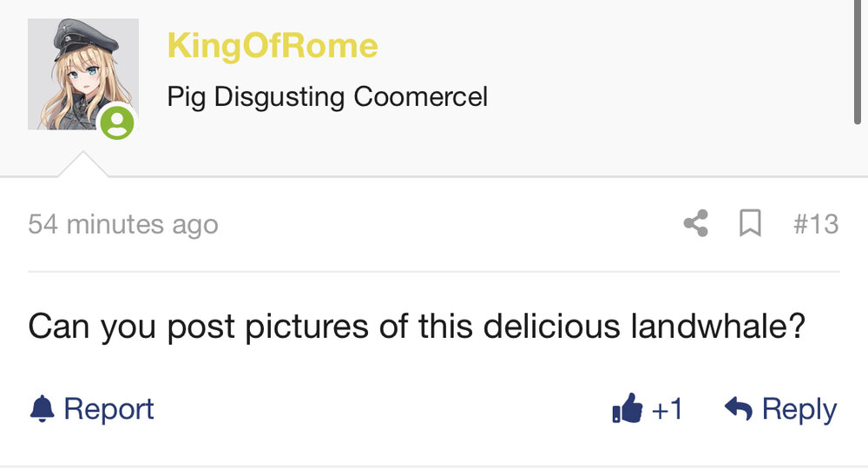Click the post message about landwhale

(x=417, y=327)
